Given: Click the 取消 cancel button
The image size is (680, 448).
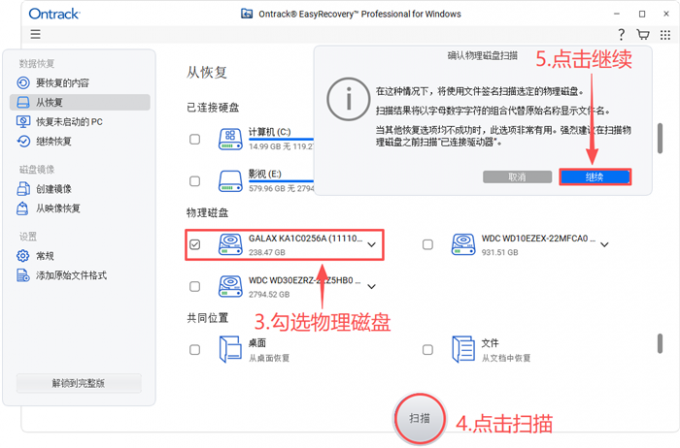Looking at the screenshot, I should [x=517, y=177].
